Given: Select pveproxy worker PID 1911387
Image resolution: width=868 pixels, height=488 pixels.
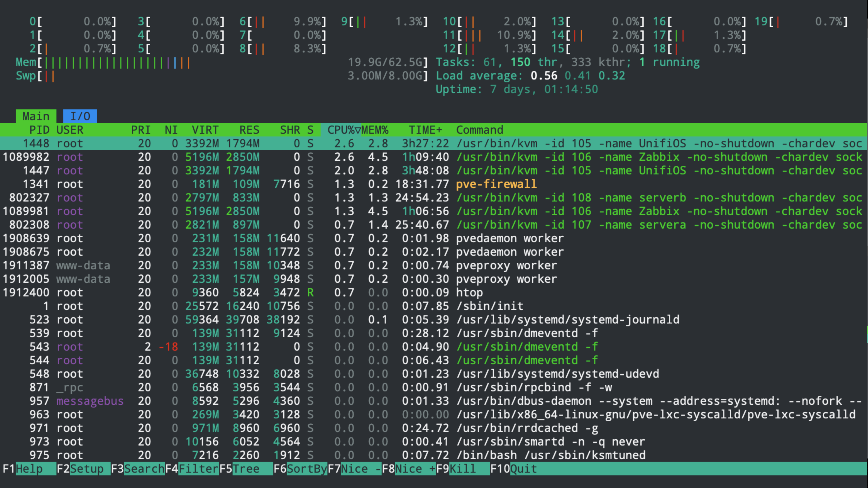Looking at the screenshot, I should (x=433, y=265).
